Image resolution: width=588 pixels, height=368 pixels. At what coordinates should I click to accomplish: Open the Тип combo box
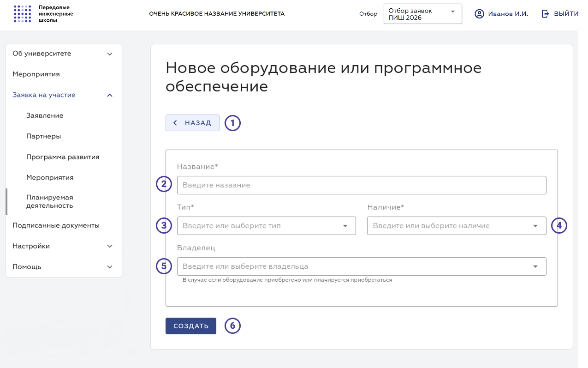pos(267,226)
